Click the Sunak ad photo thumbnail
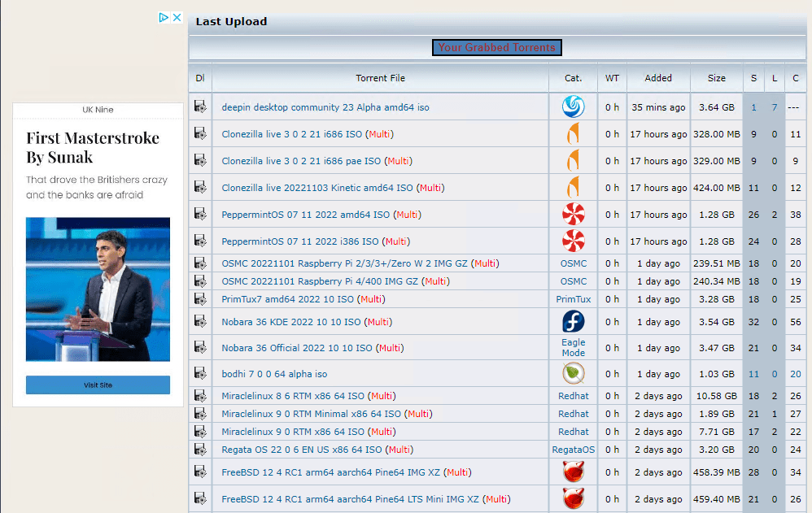This screenshot has width=812, height=513. point(98,289)
